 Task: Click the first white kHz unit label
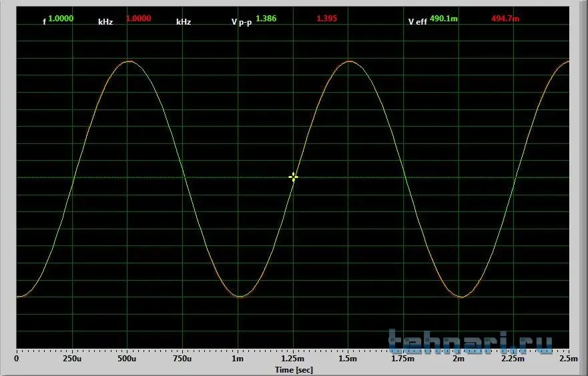(105, 22)
